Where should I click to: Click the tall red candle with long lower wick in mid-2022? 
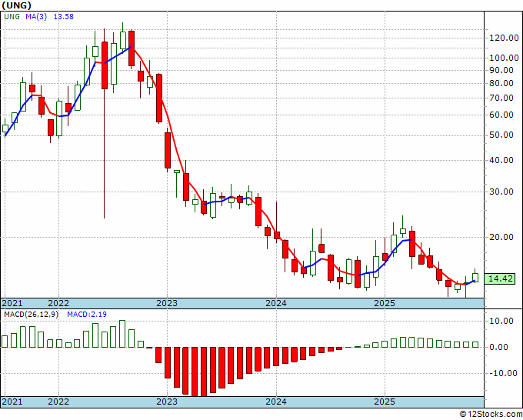click(105, 65)
